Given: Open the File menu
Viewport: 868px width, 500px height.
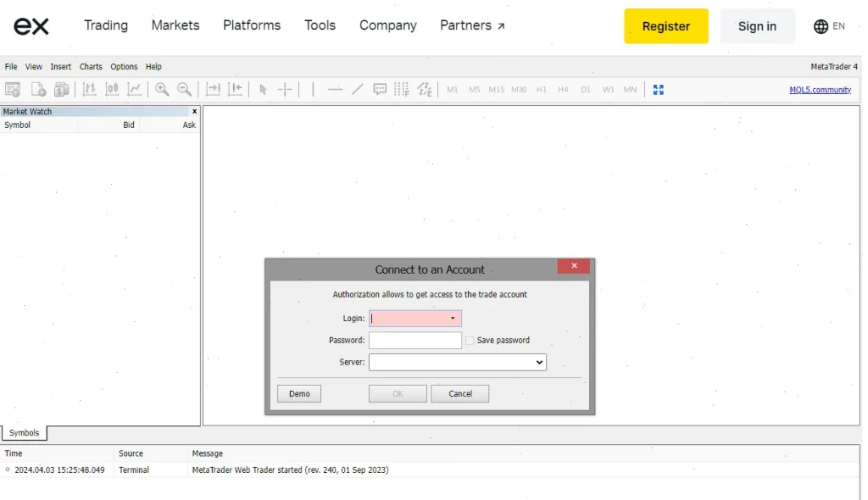Looking at the screenshot, I should [x=11, y=66].
